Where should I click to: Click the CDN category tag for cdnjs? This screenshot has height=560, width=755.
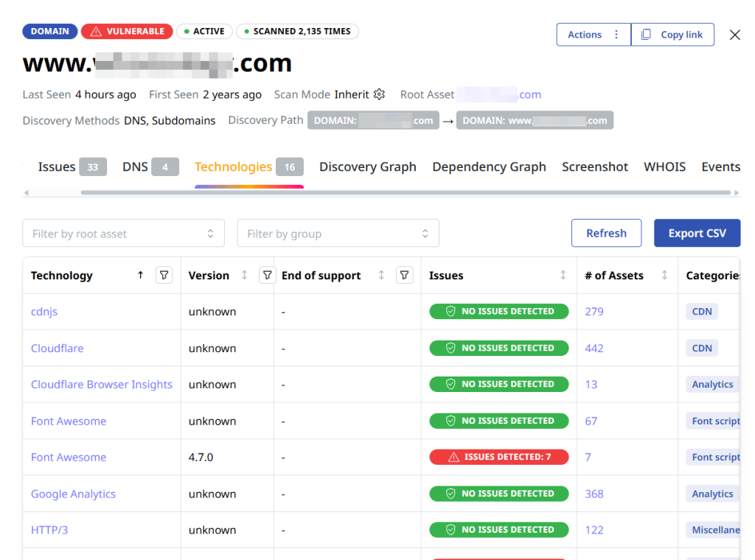[702, 311]
